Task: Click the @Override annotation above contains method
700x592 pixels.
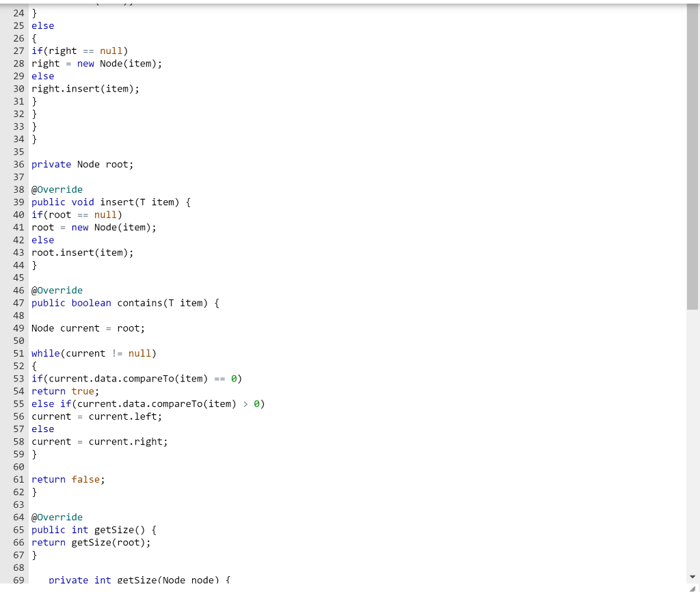Action: [57, 290]
